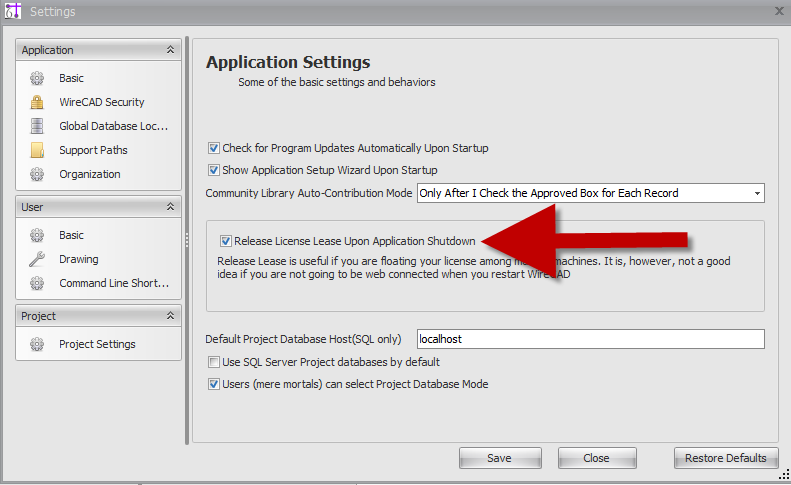The image size is (791, 485).
Task: Click Restore Defaults button
Action: click(726, 458)
